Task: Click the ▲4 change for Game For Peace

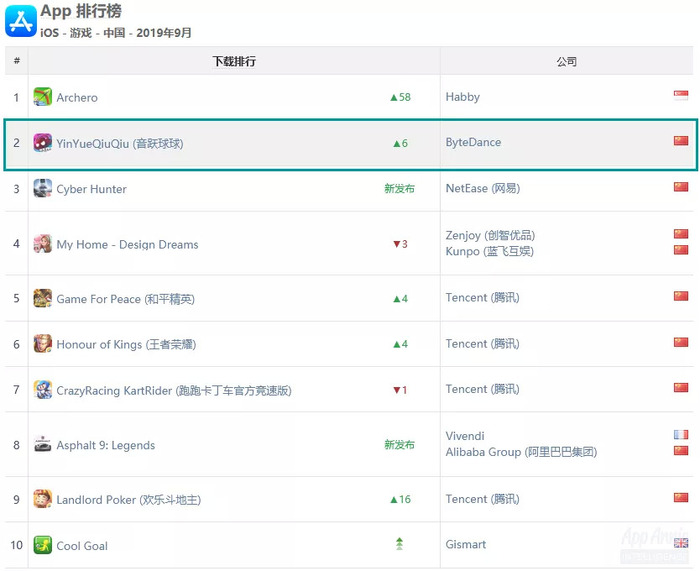Action: tap(400, 299)
